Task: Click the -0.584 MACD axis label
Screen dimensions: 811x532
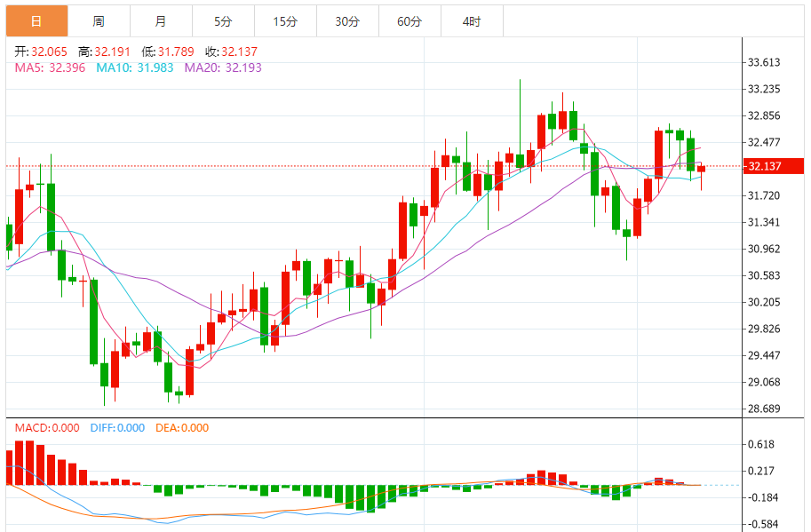Action: [762, 524]
